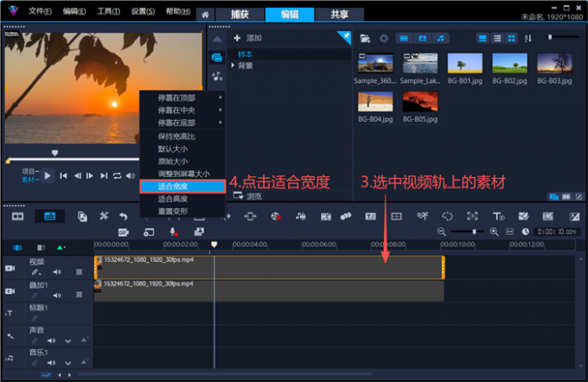588x382 pixels.
Task: Open split screen template creator icon
Action: coord(396,216)
